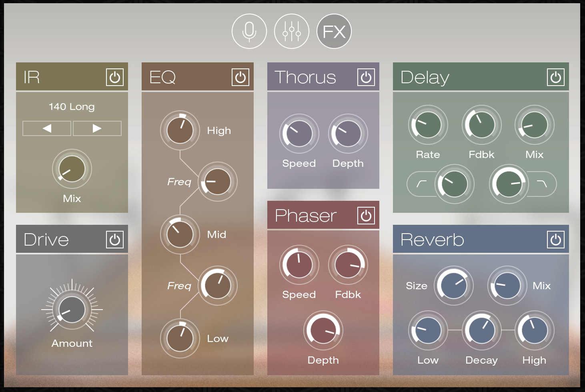Click the Phaser Speed knob

click(x=299, y=265)
